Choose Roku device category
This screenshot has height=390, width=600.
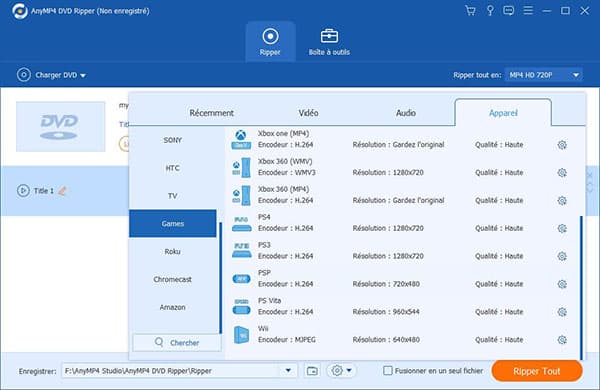tap(173, 251)
